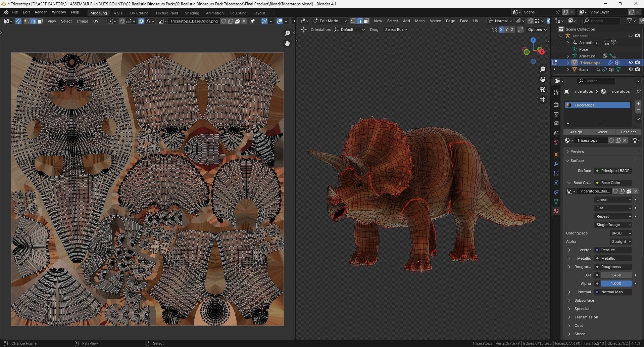This screenshot has height=347, width=644.
Task: Toggle overlays in the UV editor
Action: (280, 21)
